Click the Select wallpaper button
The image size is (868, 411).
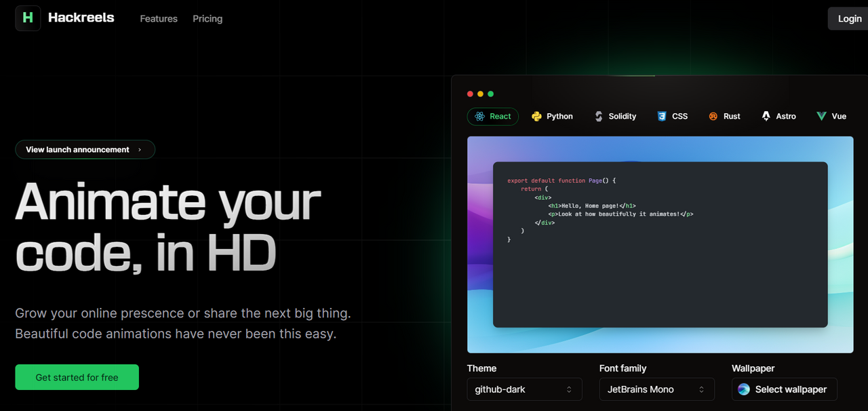(784, 389)
